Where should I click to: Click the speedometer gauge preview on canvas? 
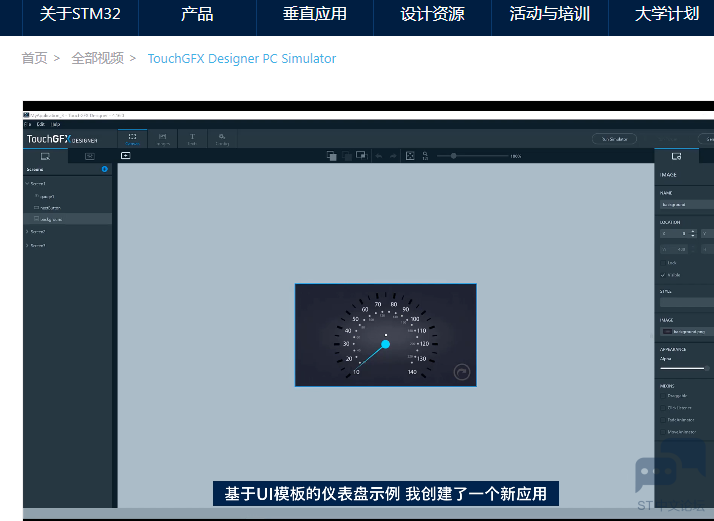click(386, 335)
